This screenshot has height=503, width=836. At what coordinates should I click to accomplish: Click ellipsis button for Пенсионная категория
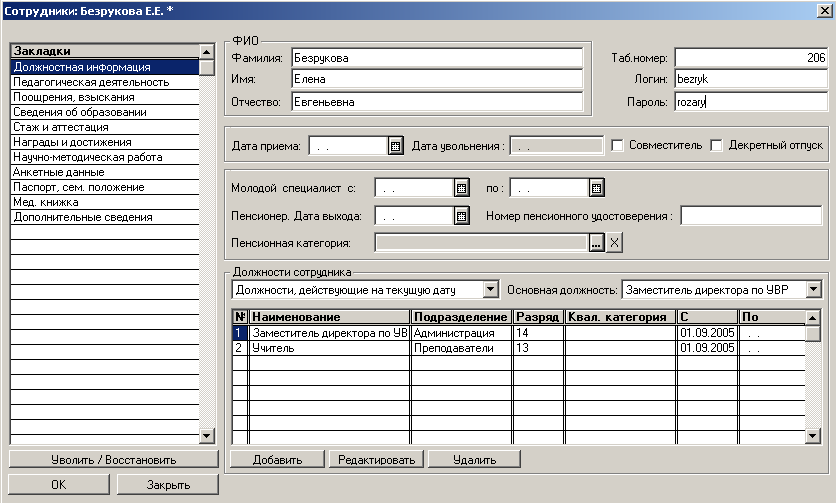tap(597, 242)
